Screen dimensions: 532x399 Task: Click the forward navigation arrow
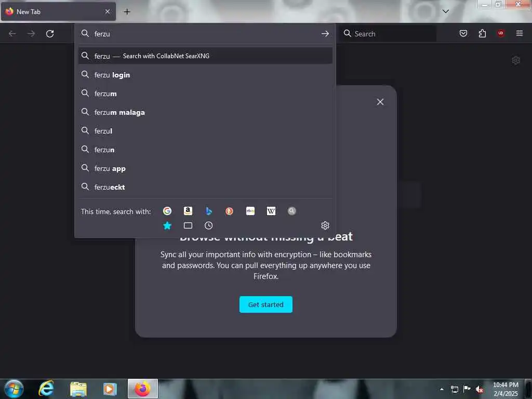click(31, 34)
